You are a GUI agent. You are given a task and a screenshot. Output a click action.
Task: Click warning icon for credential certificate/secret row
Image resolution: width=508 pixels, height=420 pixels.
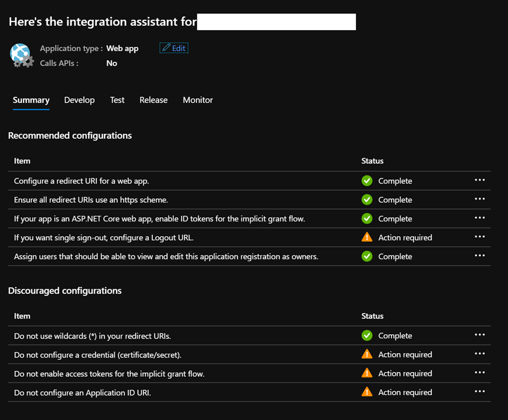pos(367,354)
